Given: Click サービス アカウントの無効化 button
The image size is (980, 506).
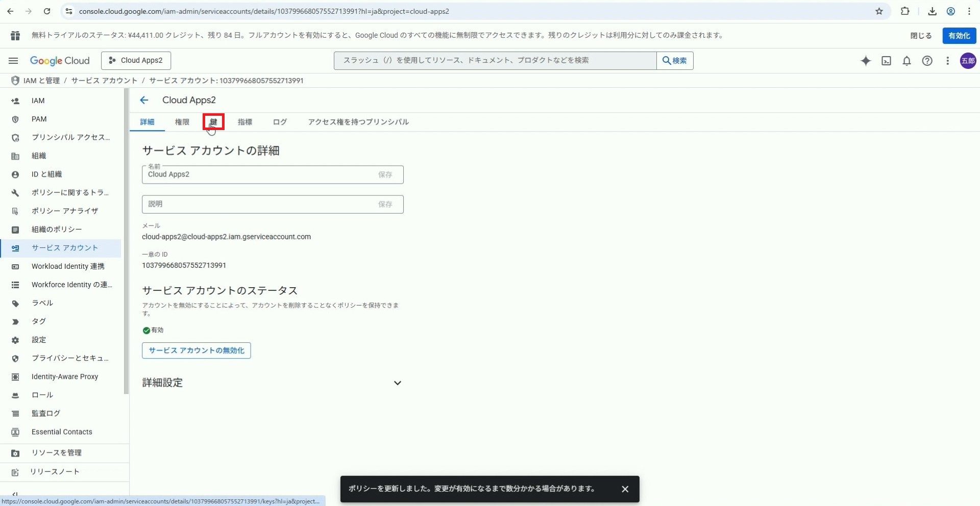Looking at the screenshot, I should pyautogui.click(x=196, y=350).
